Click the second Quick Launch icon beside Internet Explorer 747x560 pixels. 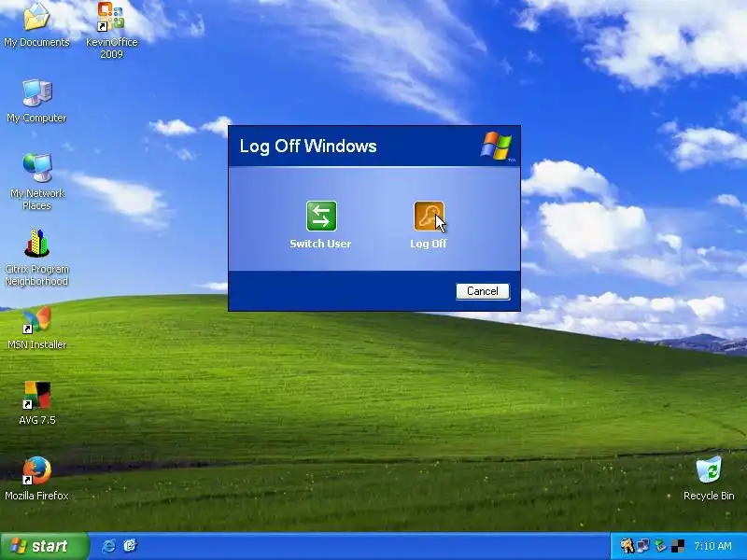click(130, 546)
